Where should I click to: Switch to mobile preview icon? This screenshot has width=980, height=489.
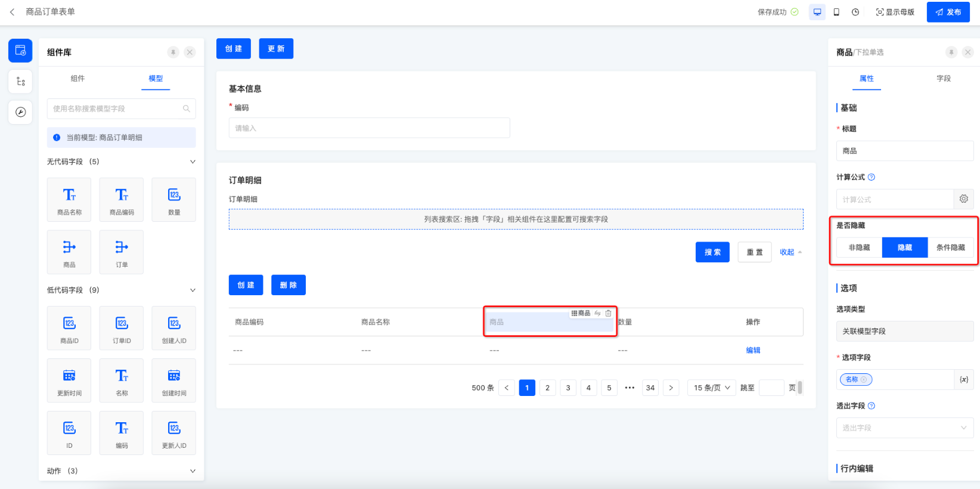coord(836,12)
